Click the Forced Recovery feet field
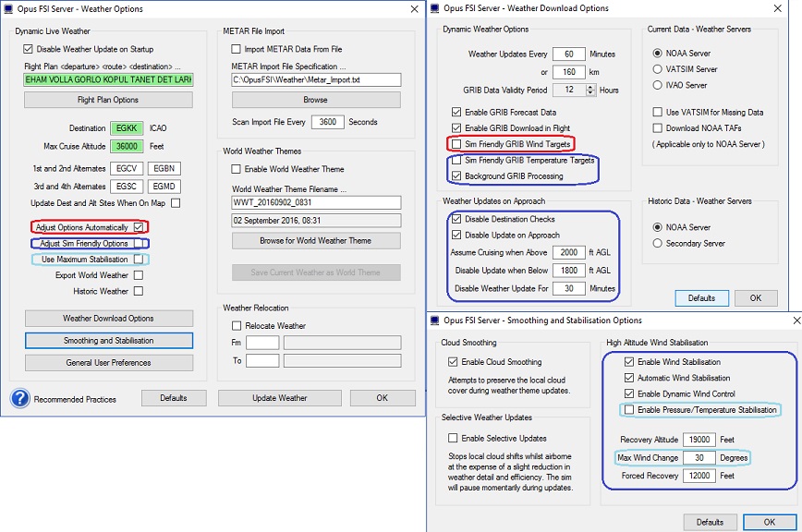The image size is (802, 532). click(x=699, y=476)
